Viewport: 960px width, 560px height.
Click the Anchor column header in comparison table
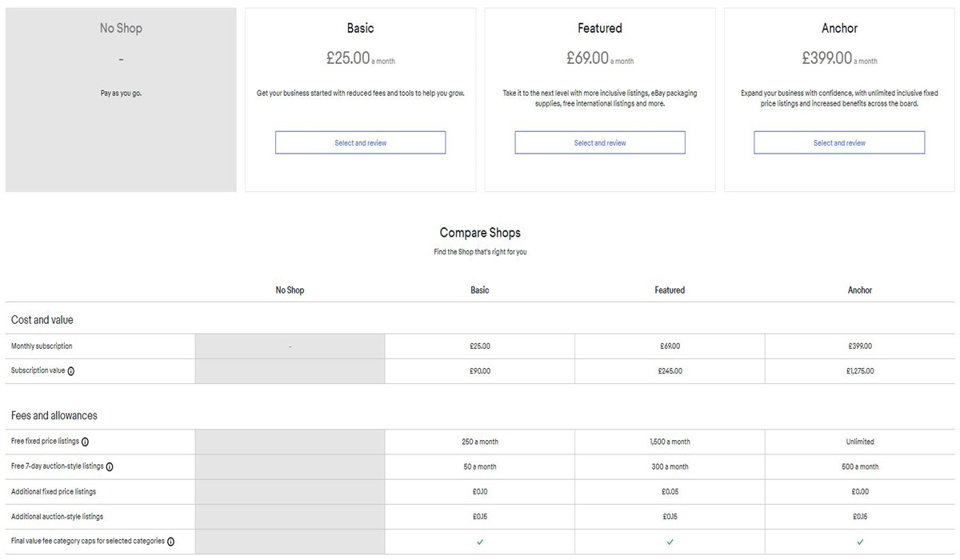click(860, 290)
